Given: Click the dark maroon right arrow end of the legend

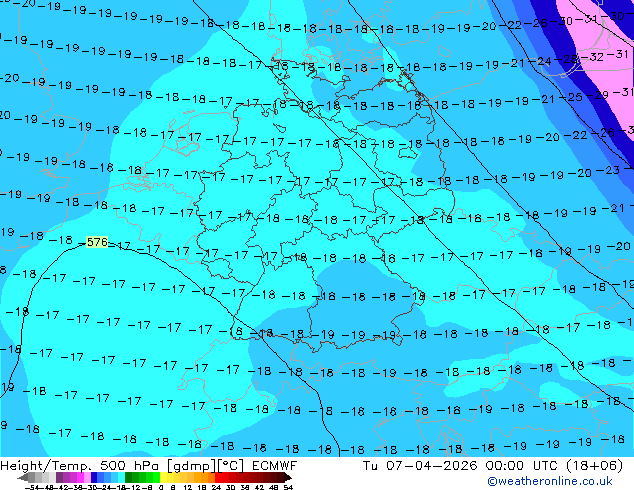Looking at the screenshot, I should click(x=288, y=477).
